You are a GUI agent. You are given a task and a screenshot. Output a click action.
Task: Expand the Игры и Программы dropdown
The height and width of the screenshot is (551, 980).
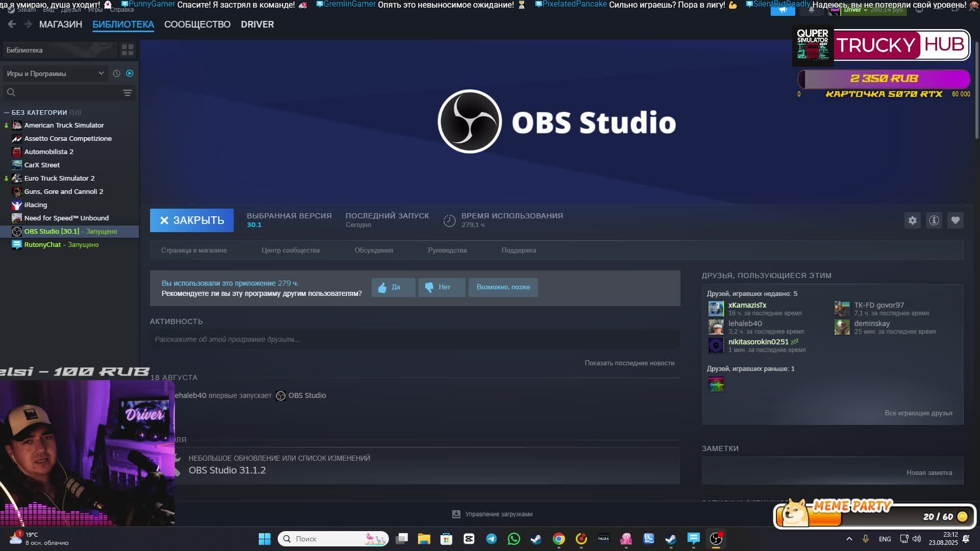click(x=55, y=73)
